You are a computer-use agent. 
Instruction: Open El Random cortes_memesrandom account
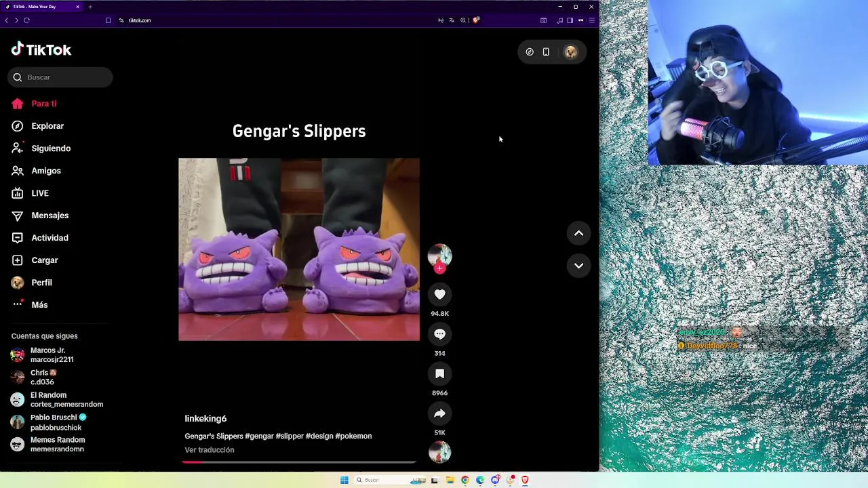(57, 400)
